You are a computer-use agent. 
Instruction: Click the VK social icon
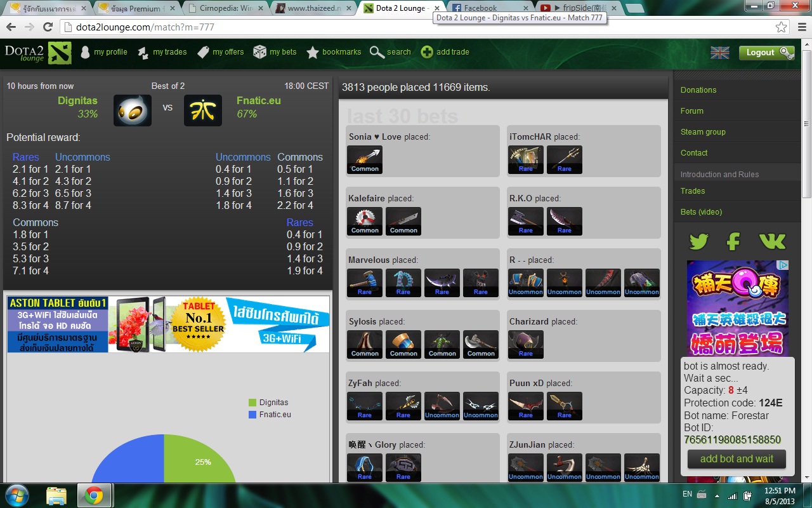772,241
